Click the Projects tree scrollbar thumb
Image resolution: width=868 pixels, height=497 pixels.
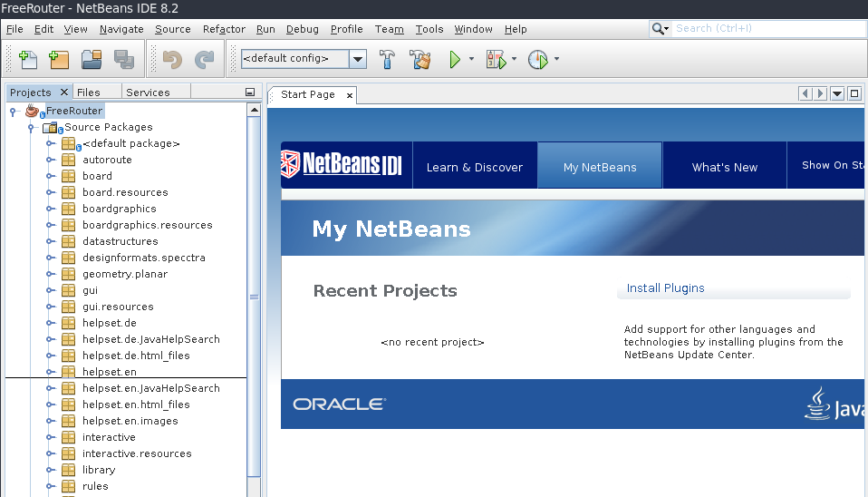pyautogui.click(x=254, y=297)
